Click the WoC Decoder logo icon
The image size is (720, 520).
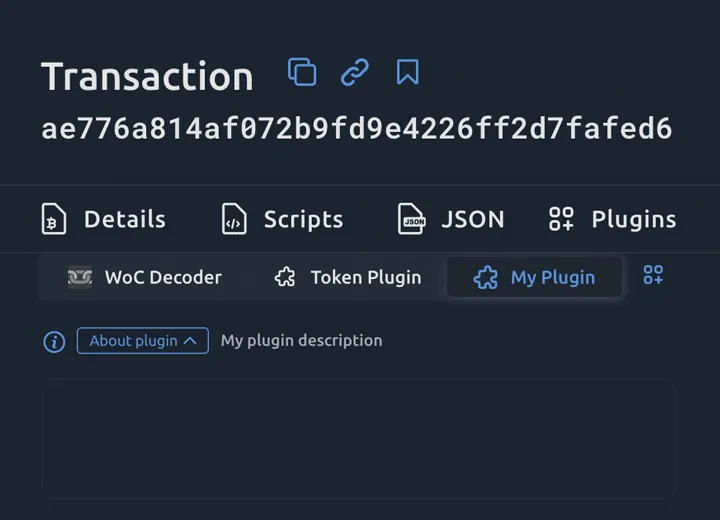tap(80, 277)
